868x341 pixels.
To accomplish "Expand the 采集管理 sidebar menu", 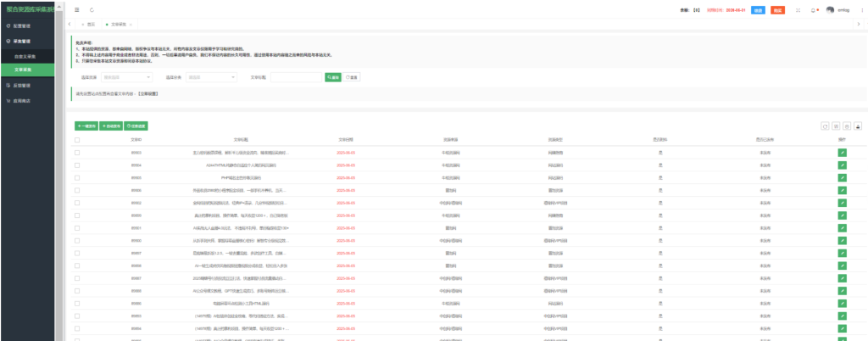I will click(x=30, y=40).
